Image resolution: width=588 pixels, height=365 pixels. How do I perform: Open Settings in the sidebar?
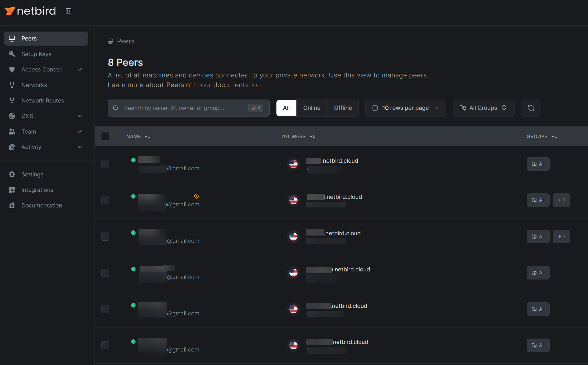[46, 174]
